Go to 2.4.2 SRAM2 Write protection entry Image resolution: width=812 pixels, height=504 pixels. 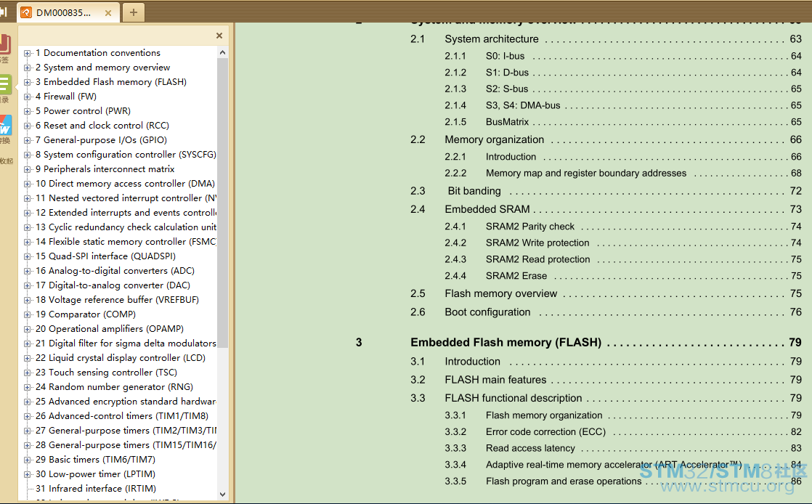(623, 243)
